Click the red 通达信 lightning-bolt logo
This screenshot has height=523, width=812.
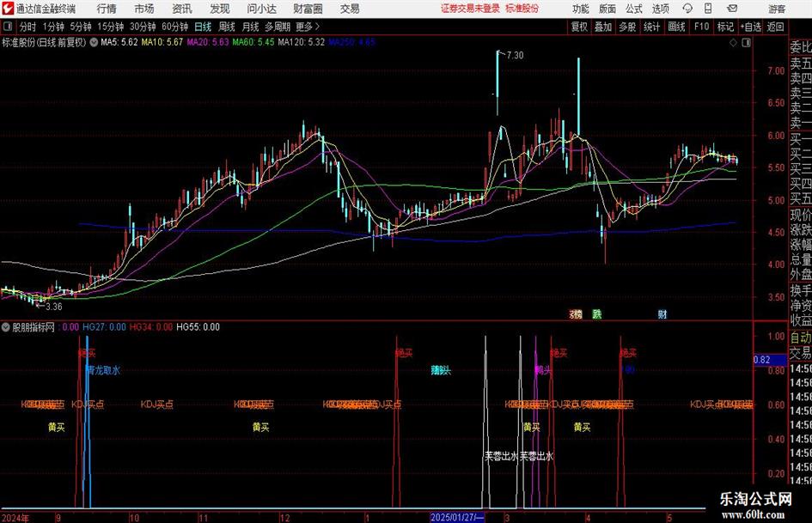pyautogui.click(x=8, y=9)
